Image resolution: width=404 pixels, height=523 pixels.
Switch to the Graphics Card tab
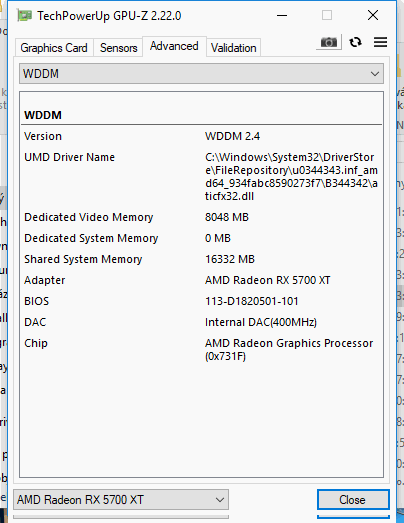tap(54, 48)
